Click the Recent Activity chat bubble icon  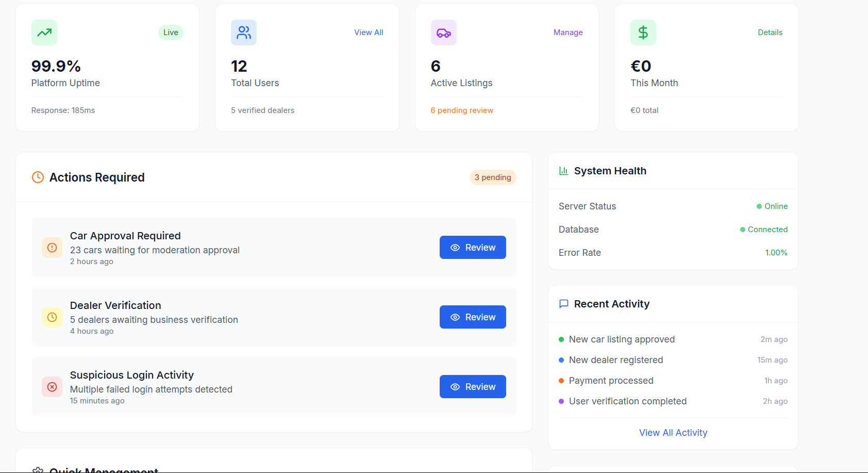pyautogui.click(x=563, y=304)
